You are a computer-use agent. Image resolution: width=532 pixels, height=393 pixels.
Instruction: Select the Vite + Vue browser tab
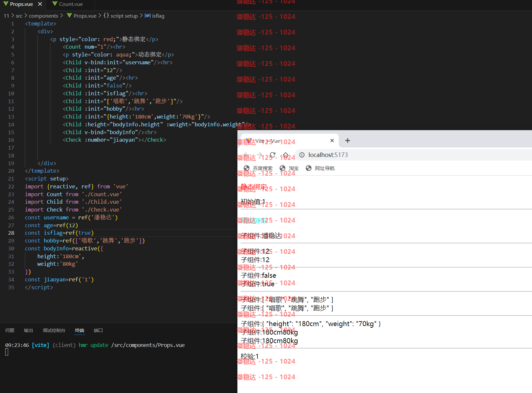point(290,141)
